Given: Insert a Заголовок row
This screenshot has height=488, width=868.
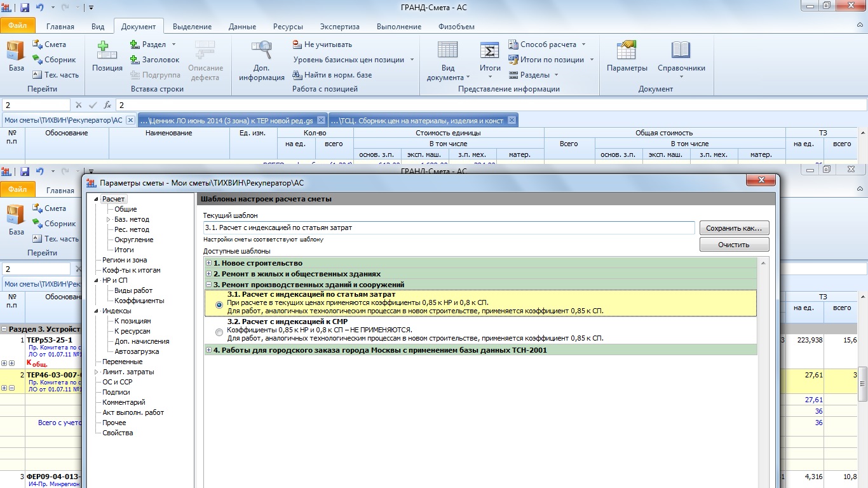Looking at the screenshot, I should [x=155, y=60].
